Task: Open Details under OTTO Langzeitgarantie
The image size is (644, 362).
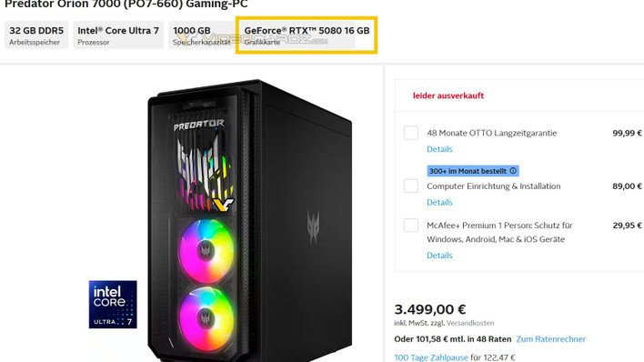Action: pyautogui.click(x=439, y=149)
